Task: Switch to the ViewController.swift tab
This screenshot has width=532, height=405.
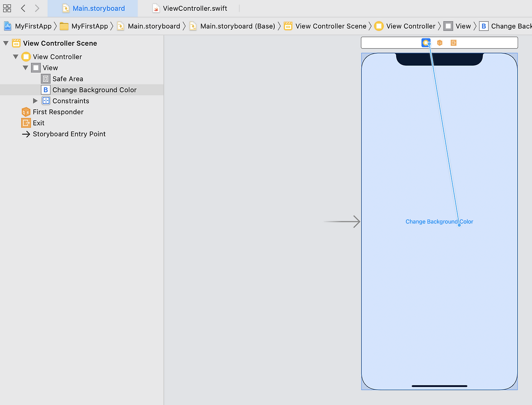Action: click(x=190, y=8)
